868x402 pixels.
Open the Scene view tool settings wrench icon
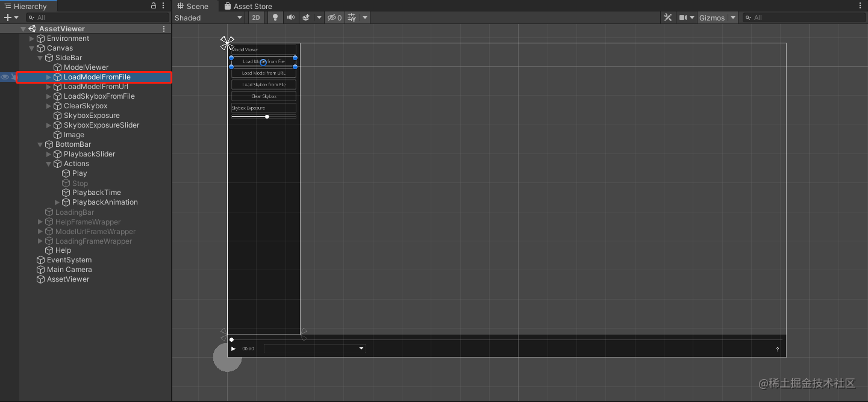668,17
